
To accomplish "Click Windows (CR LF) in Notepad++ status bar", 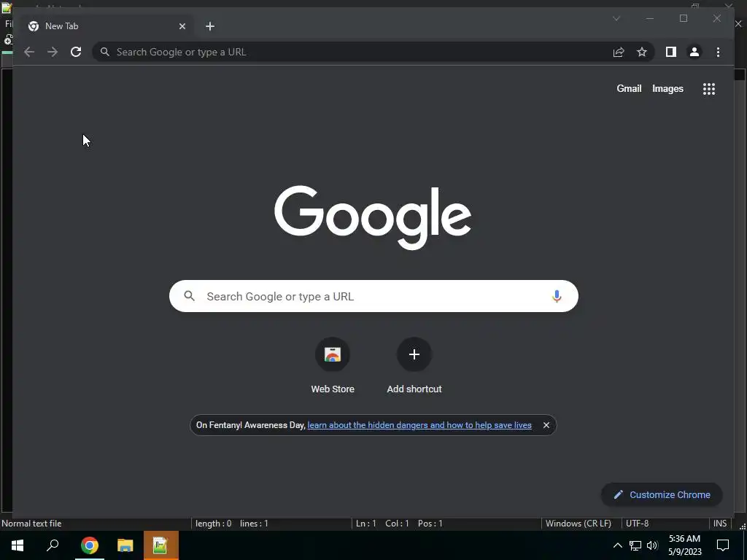I will coord(578,524).
